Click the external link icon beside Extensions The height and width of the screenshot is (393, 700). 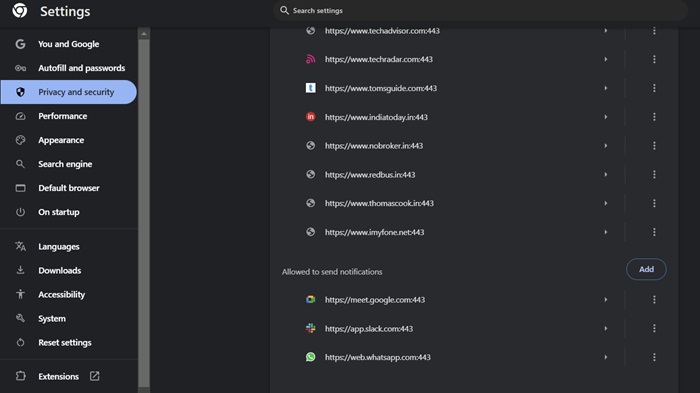94,376
